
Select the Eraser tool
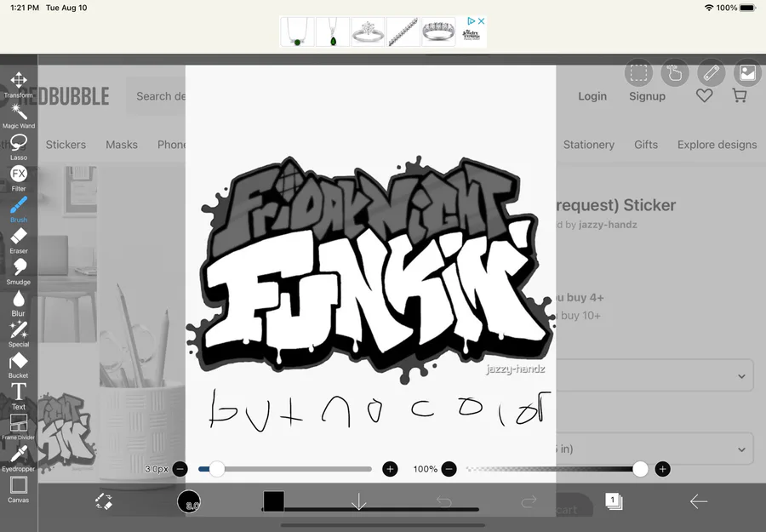19,241
